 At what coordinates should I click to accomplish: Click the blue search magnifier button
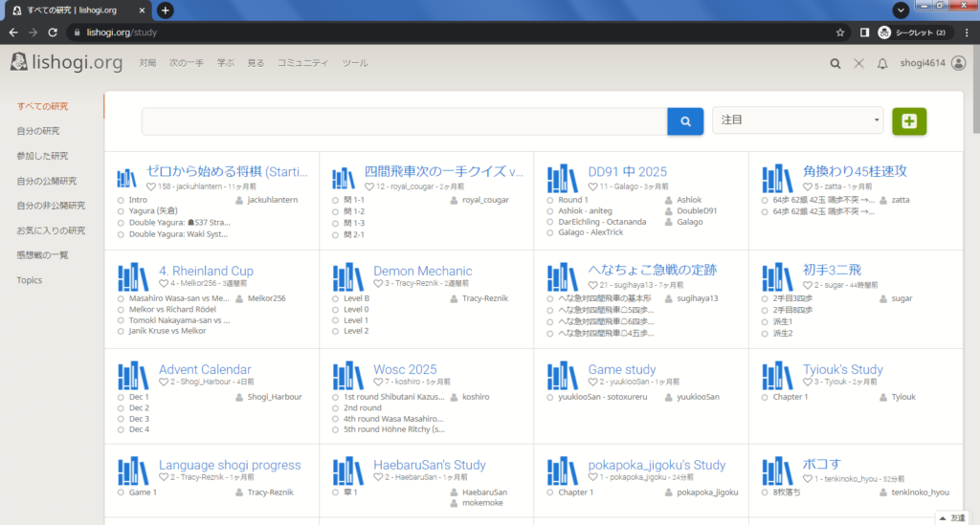[685, 121]
